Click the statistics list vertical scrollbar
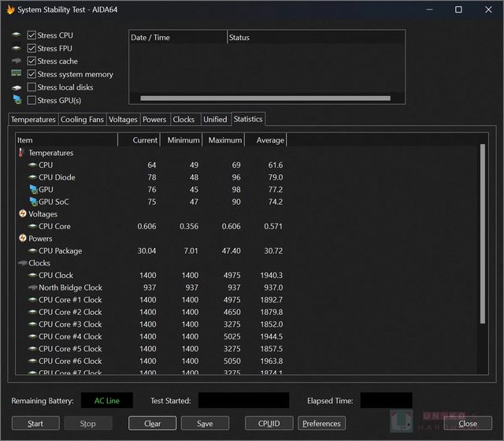This screenshot has width=504, height=441. 482,236
